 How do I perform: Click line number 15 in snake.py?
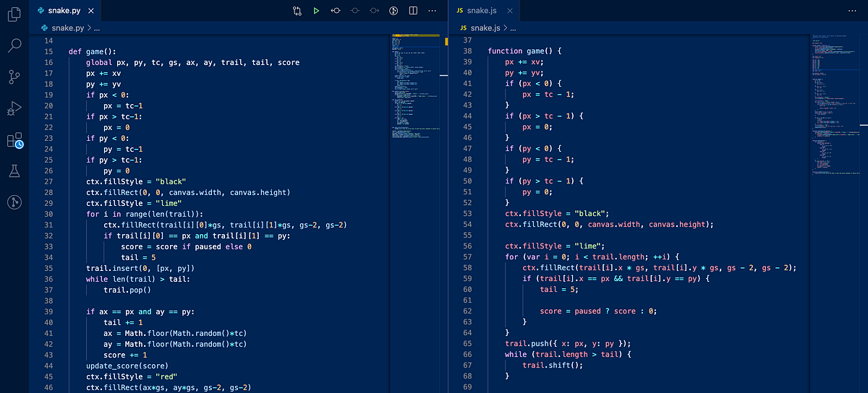[48, 51]
